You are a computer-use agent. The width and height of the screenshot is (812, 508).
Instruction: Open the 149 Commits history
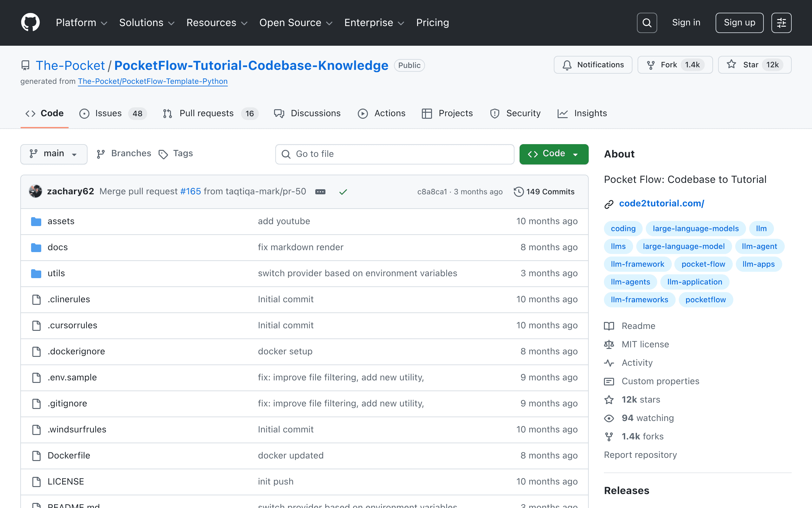544,191
